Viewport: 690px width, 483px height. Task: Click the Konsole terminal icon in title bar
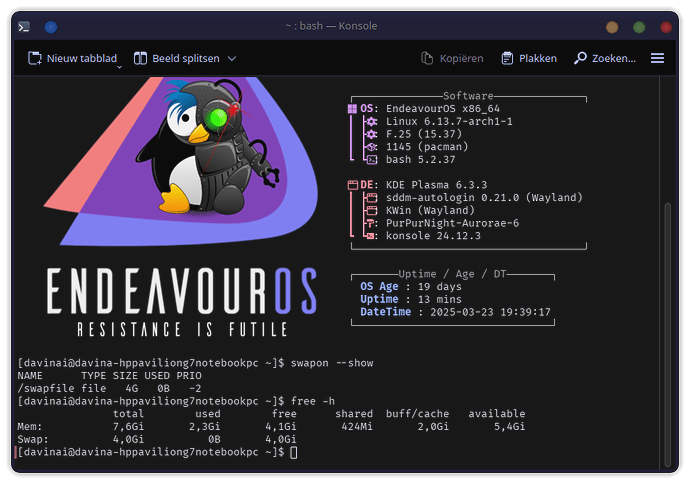point(24,27)
